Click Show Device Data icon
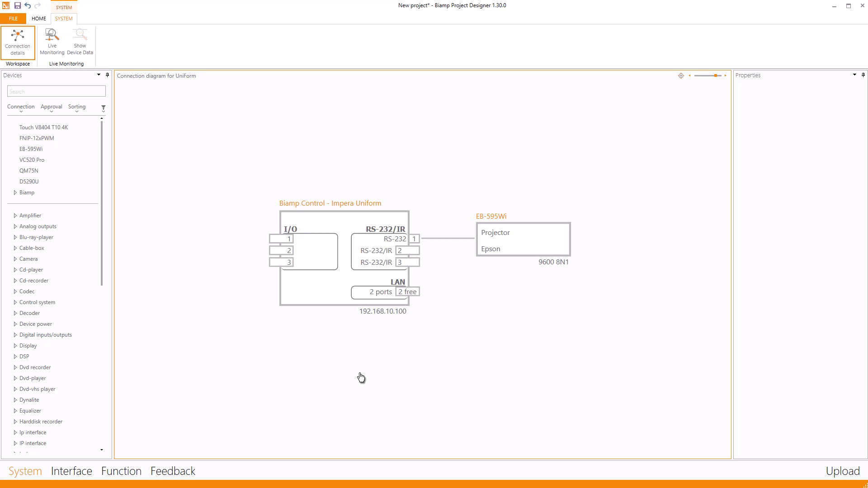 [80, 42]
